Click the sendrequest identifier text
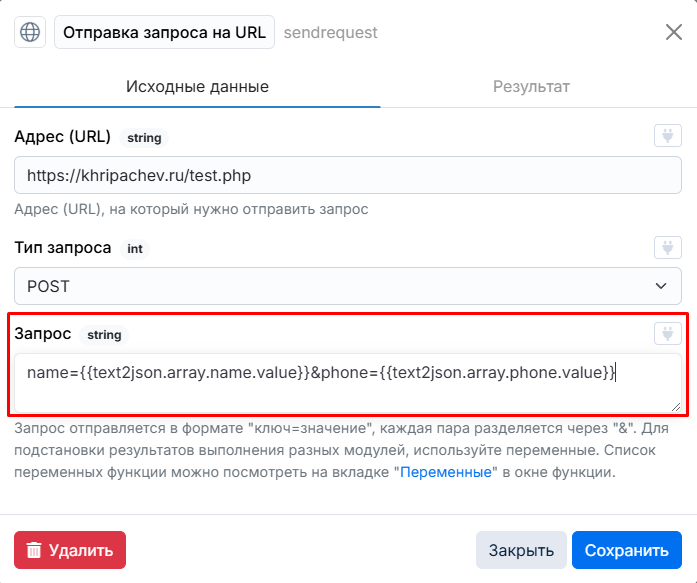The image size is (697, 583). [330, 32]
